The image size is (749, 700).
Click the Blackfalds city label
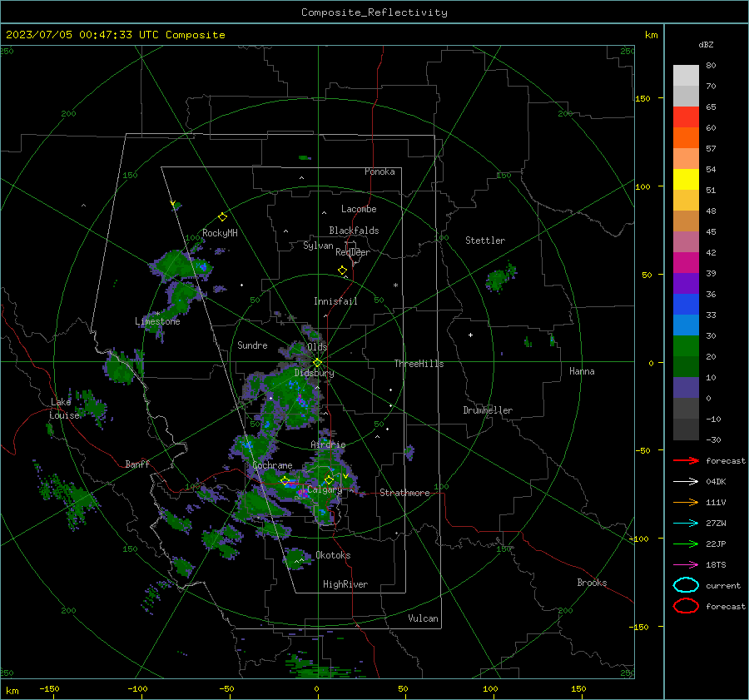pos(354,231)
